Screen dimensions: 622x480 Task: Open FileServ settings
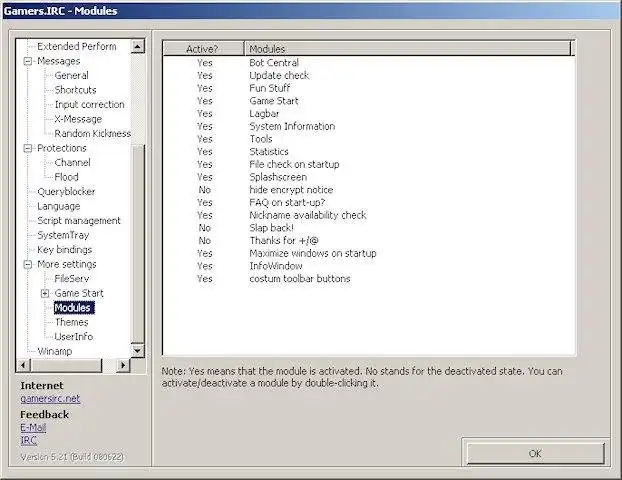[71, 279]
